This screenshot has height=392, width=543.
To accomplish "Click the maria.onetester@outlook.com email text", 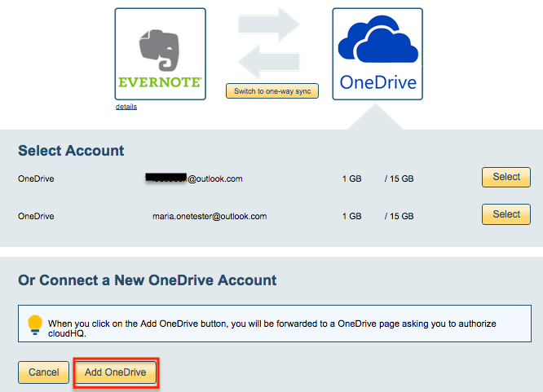I will tap(210, 216).
